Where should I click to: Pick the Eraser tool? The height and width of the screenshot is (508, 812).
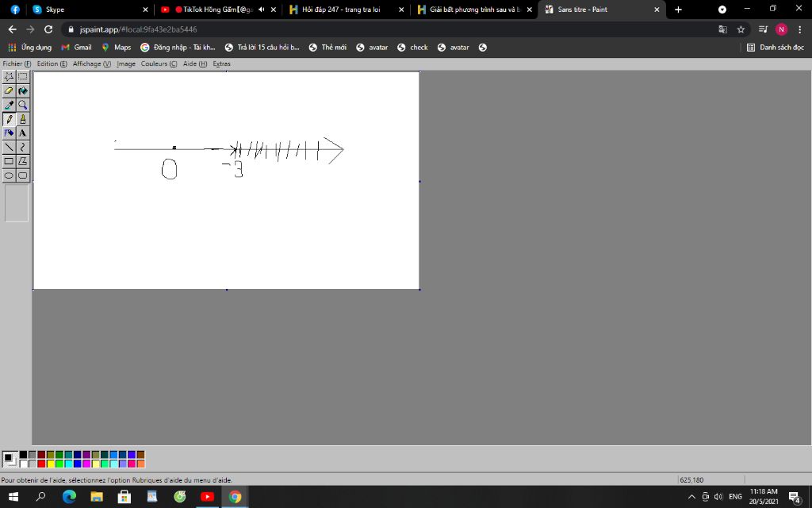coord(9,90)
